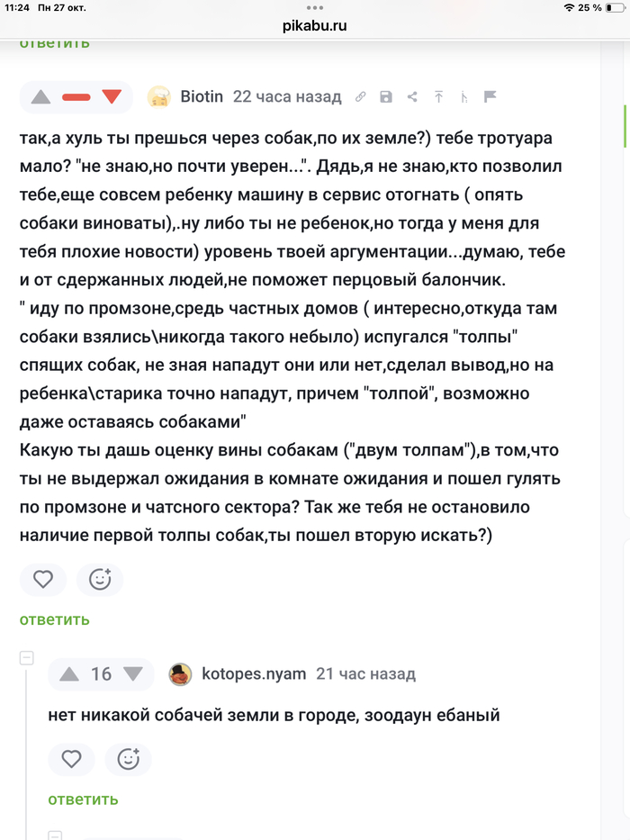Like Biotin's comment with heart

tap(42, 580)
